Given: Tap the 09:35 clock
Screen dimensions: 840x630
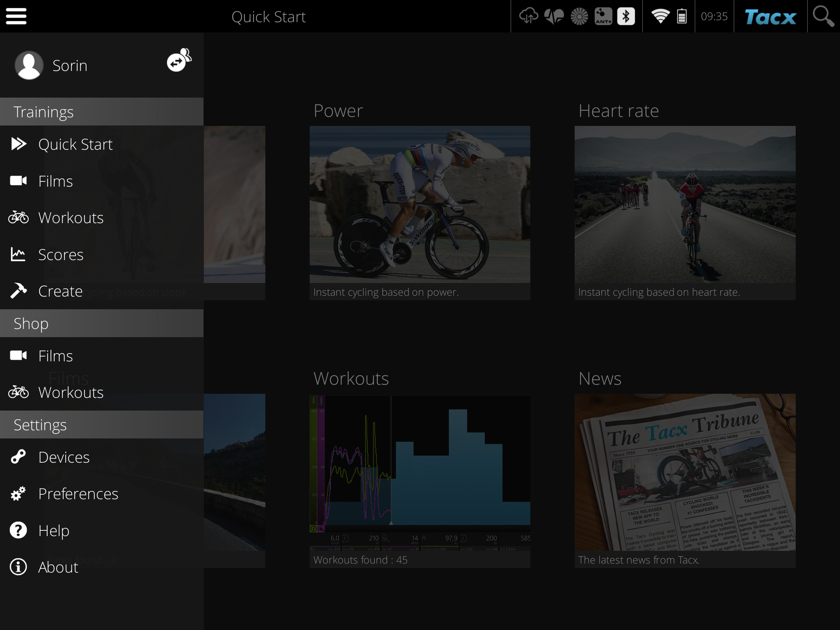Looking at the screenshot, I should click(714, 16).
